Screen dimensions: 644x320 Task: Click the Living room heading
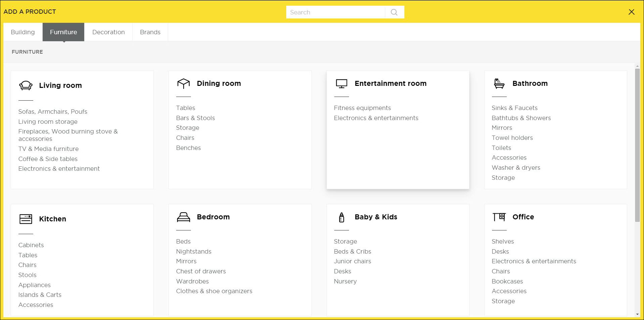click(x=60, y=86)
